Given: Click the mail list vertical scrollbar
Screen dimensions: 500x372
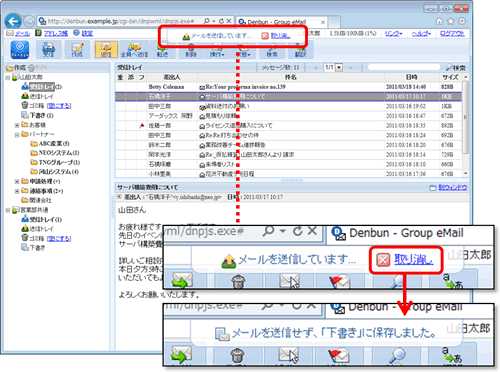Looking at the screenshot, I should [x=465, y=117].
